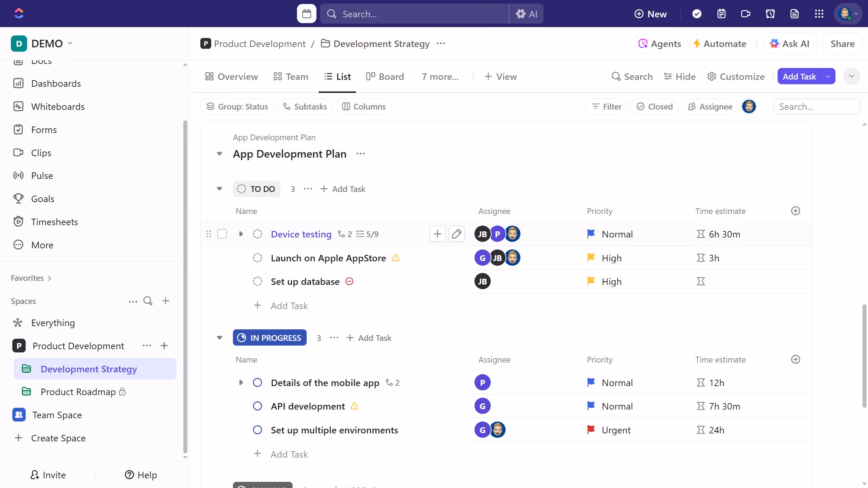Toggle status circle of API development

tap(257, 406)
